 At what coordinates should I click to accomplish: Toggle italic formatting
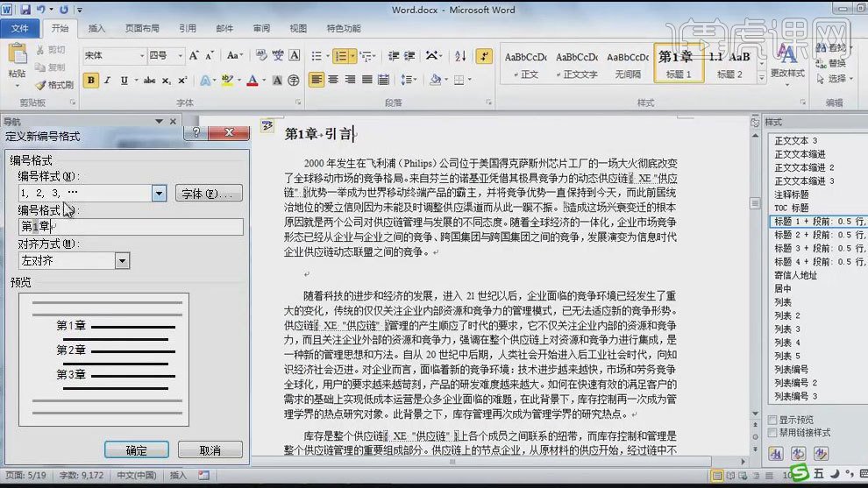click(107, 81)
